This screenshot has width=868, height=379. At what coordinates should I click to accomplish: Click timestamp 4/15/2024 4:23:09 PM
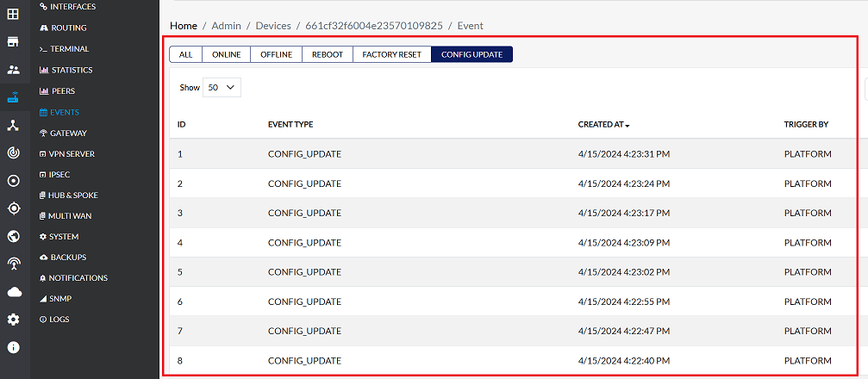pyautogui.click(x=624, y=242)
